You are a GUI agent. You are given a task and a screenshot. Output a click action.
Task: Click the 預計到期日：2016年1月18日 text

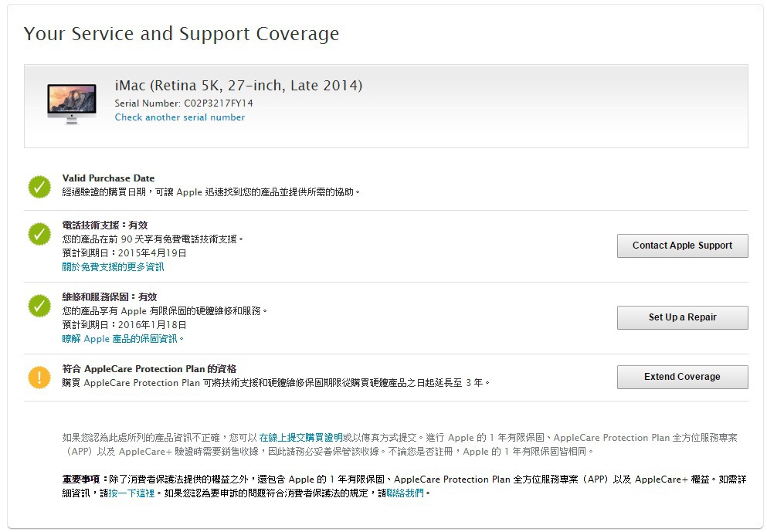point(124,325)
